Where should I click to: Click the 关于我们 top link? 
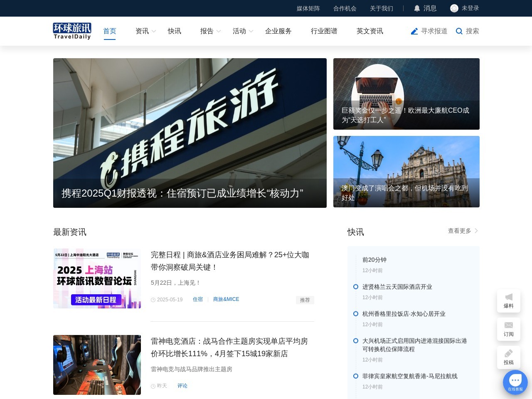(x=382, y=8)
